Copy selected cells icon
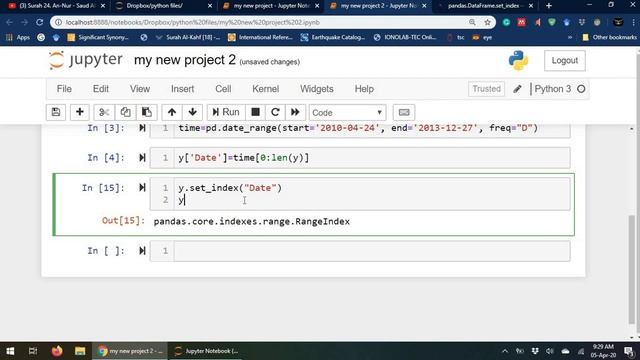This screenshot has width=640, height=360. pyautogui.click(x=125, y=112)
